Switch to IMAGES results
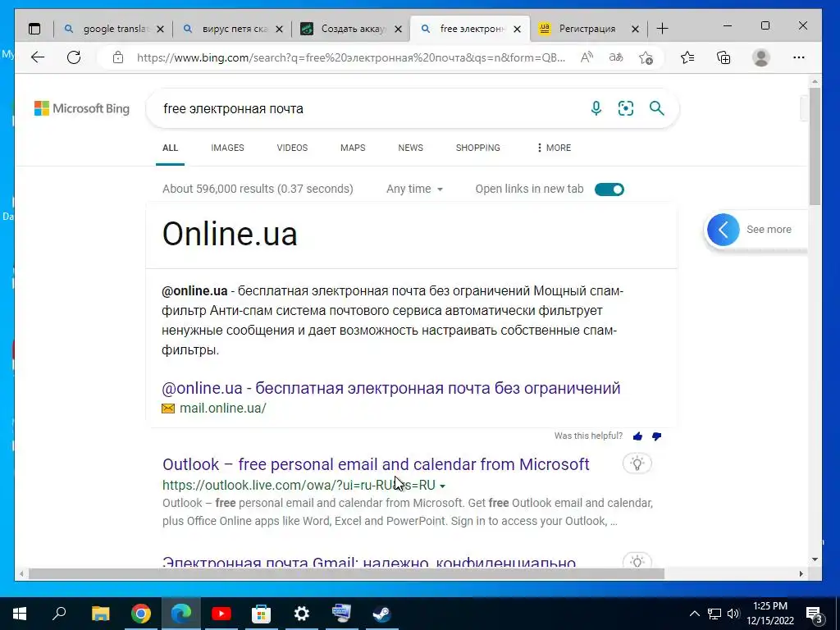The image size is (840, 630). click(x=227, y=148)
